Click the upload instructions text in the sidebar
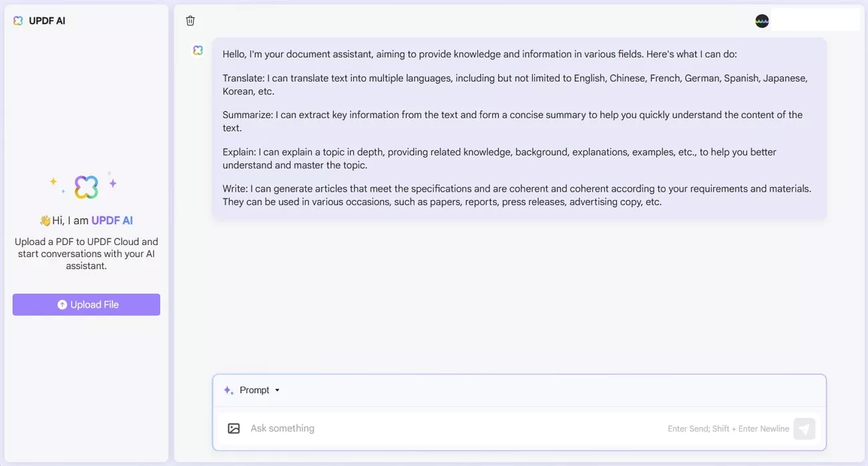 86,254
